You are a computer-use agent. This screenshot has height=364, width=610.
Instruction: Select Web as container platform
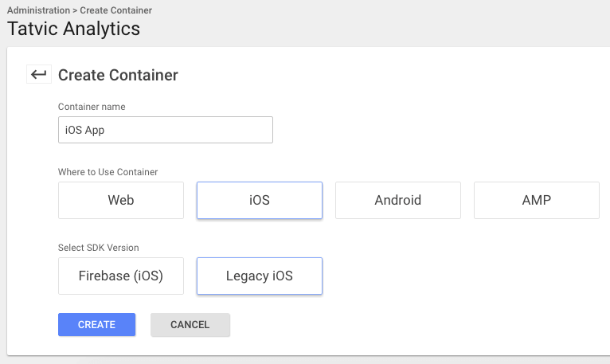pos(121,200)
